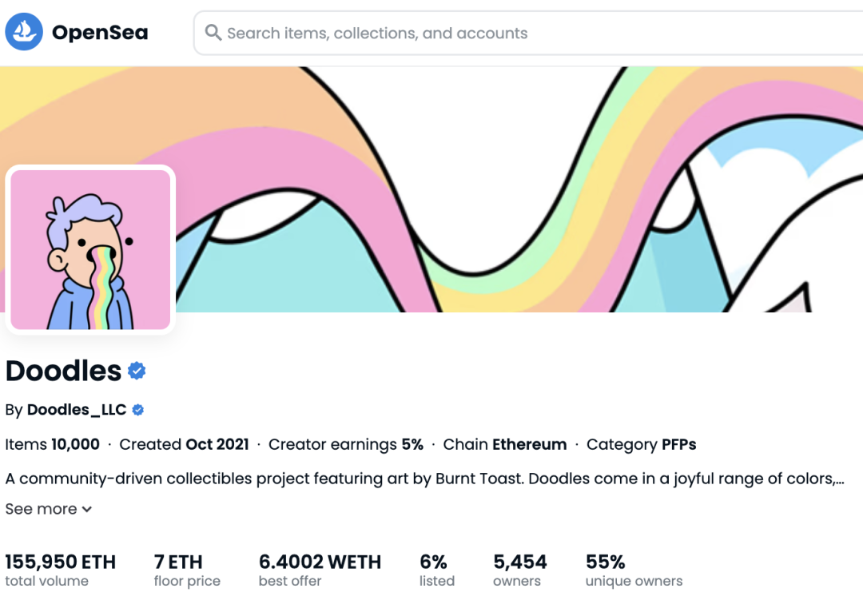Click the See more chevron arrow

click(87, 510)
